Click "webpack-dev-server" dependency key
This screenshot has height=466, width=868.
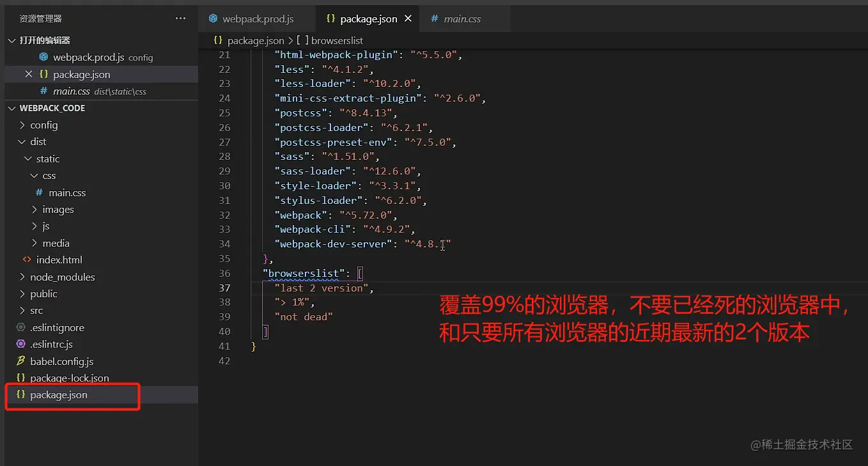334,244
